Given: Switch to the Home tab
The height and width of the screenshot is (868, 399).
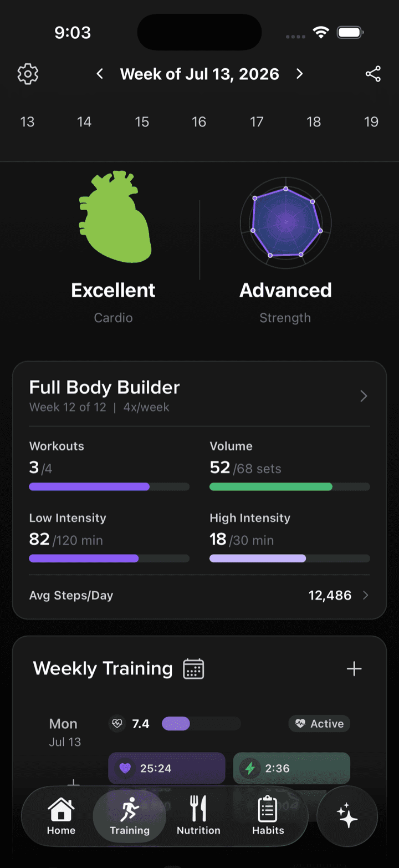Looking at the screenshot, I should pyautogui.click(x=61, y=816).
